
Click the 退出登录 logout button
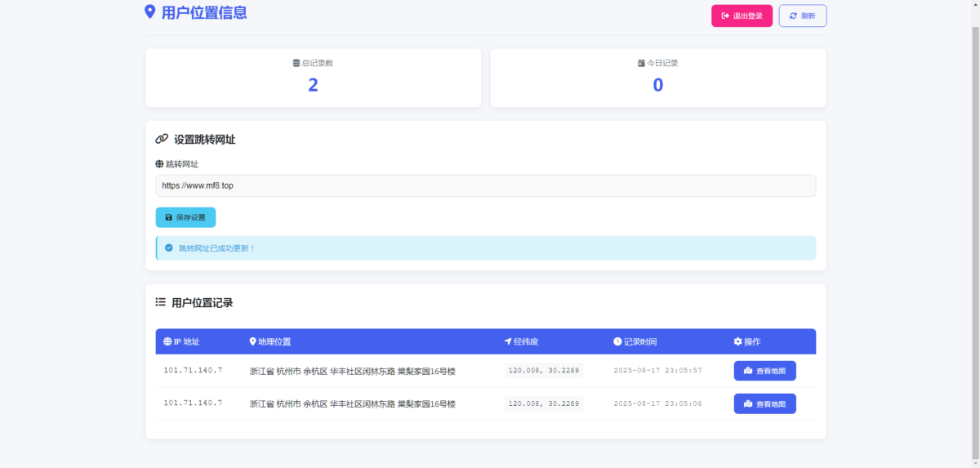742,16
